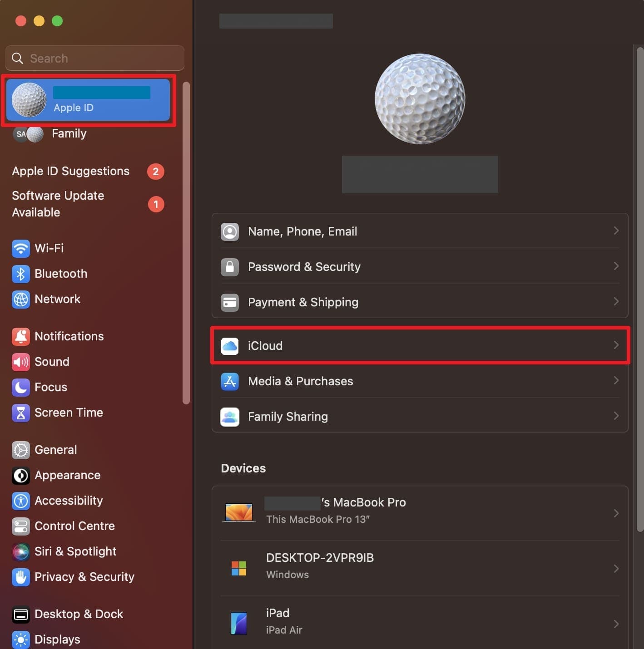Click the green zoom window button

coord(57,21)
